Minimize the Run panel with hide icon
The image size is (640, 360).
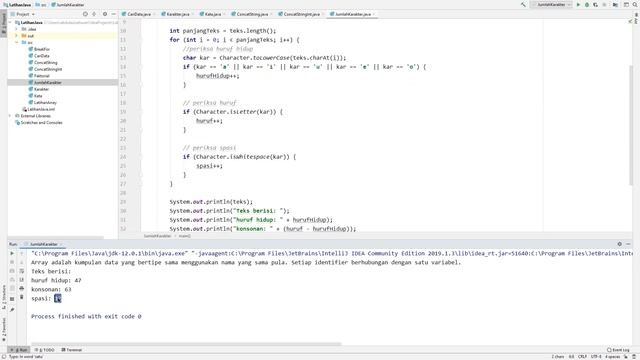click(x=628, y=244)
